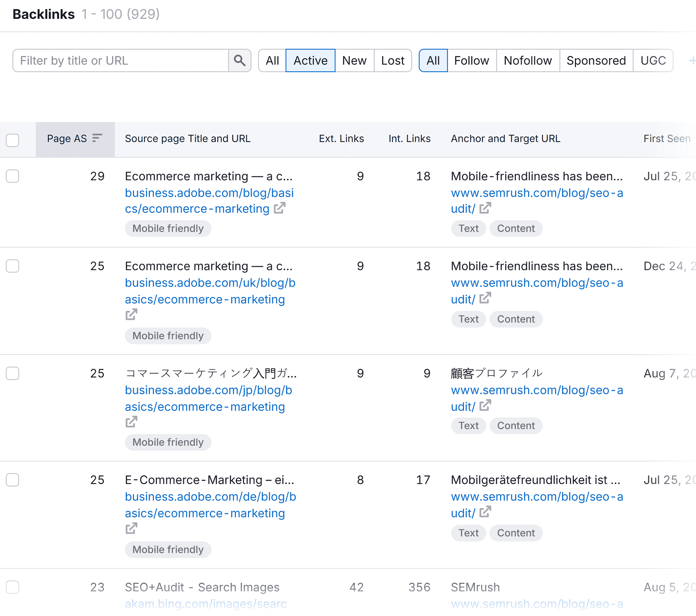Viewport: 696px width, 616px height.
Task: Check the Japanese adobe.com/jp backlink row
Action: pos(13,373)
